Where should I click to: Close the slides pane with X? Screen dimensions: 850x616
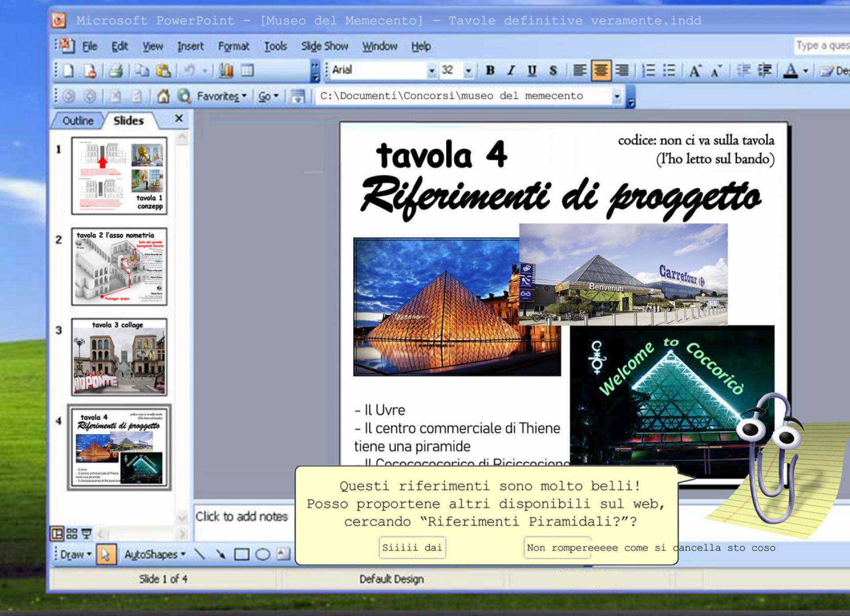pos(179,118)
